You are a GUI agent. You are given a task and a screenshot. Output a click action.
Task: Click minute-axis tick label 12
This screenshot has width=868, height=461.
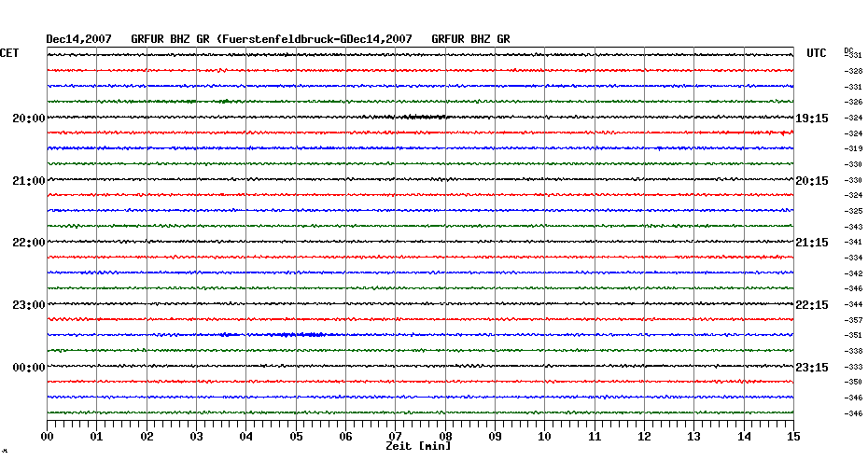644,437
